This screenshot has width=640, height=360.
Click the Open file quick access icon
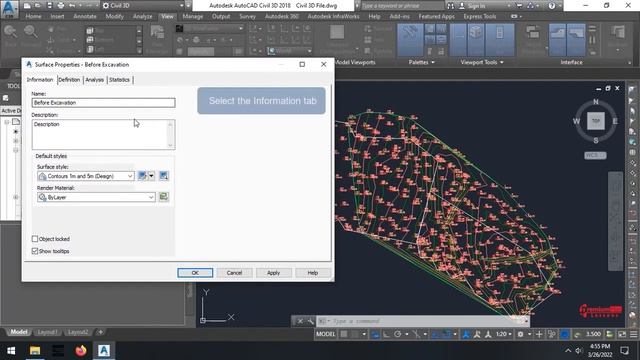click(x=38, y=6)
